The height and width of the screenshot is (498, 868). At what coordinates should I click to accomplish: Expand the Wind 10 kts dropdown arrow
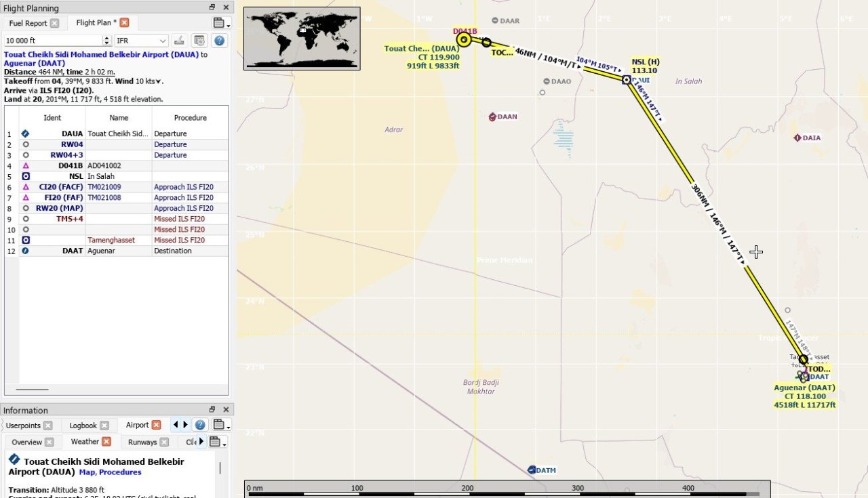click(x=159, y=82)
